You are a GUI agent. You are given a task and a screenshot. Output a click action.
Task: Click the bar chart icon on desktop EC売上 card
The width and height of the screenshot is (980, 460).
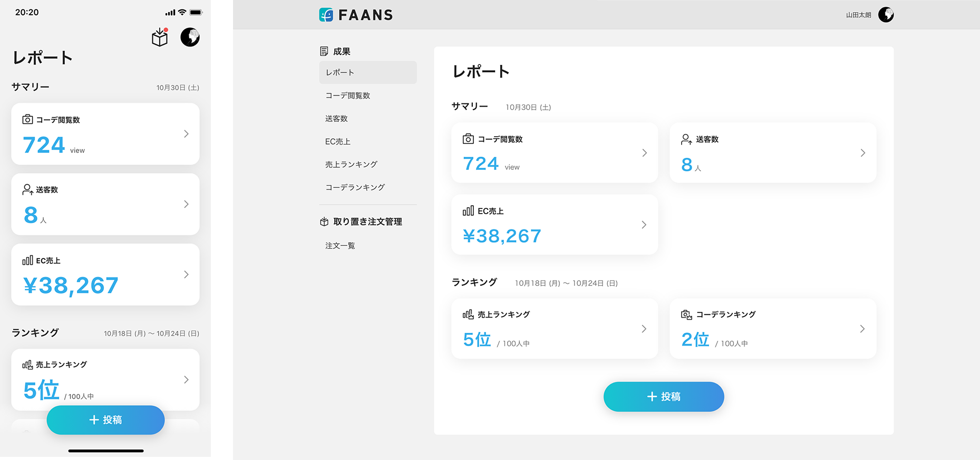pos(468,211)
